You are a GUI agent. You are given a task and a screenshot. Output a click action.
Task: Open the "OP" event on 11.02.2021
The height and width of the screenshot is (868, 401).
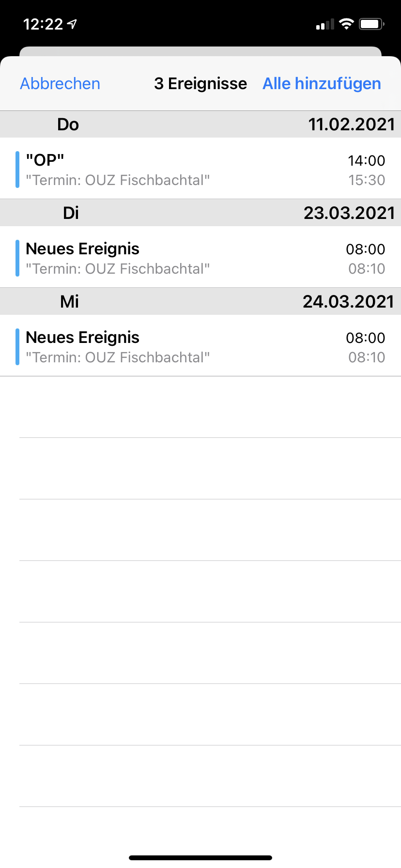(200, 169)
